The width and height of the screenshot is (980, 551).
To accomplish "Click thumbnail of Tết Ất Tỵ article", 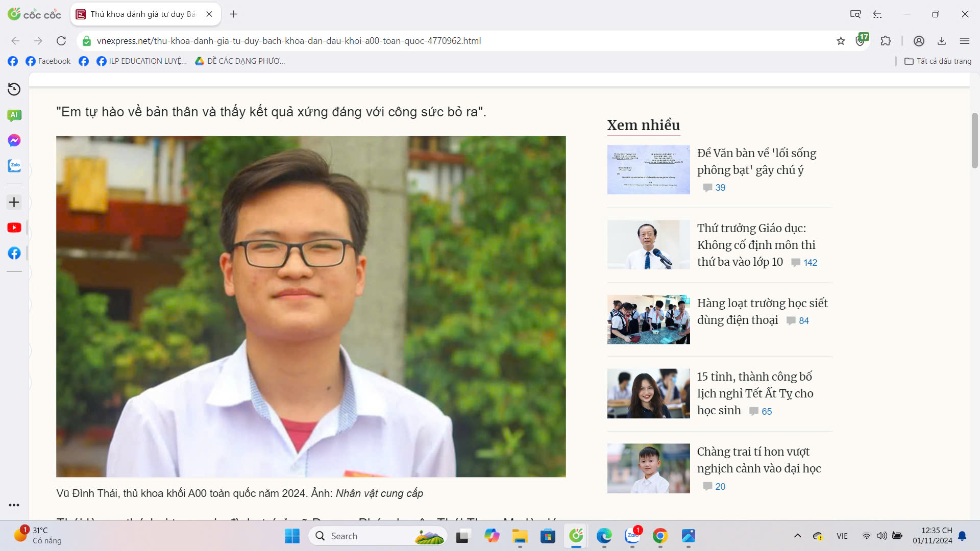I will click(x=648, y=393).
